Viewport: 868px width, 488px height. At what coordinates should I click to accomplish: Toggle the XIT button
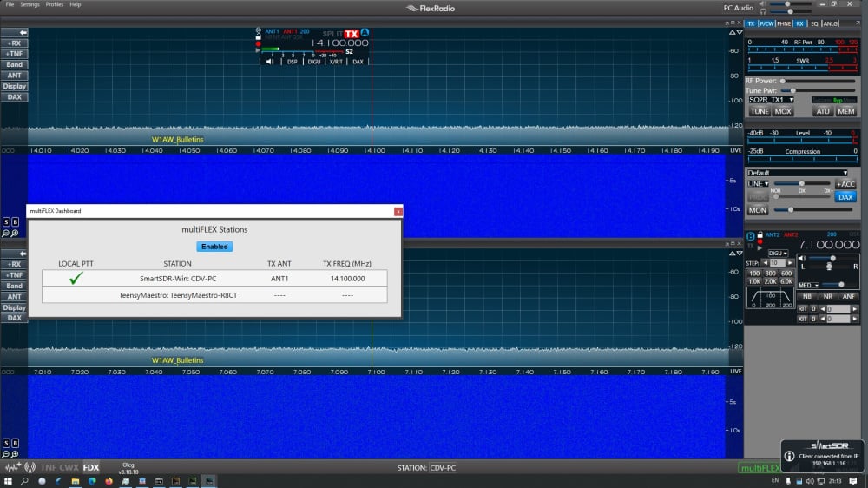point(802,319)
